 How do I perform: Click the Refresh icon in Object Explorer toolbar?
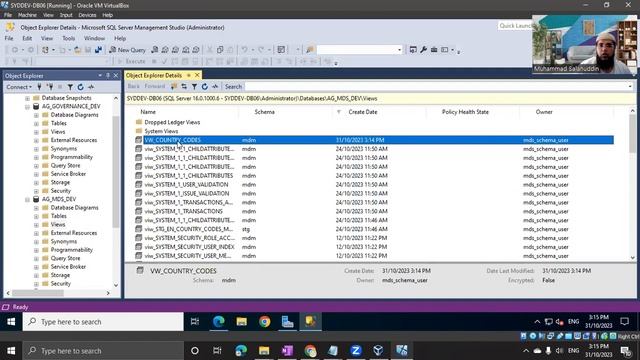click(x=80, y=87)
